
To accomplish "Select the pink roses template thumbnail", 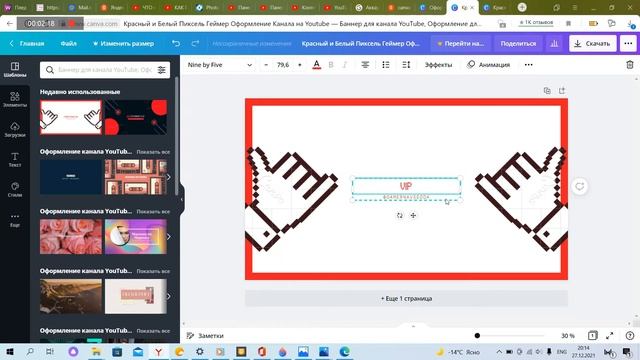I will pyautogui.click(x=71, y=236).
